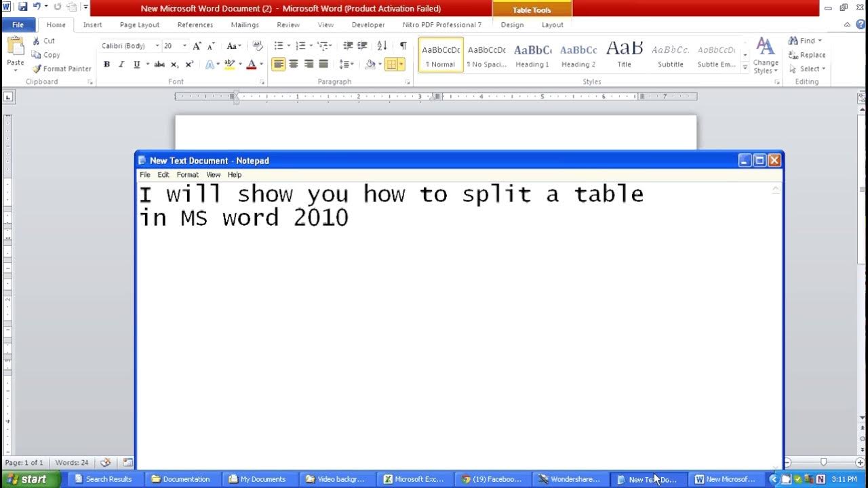Toggle Italic formatting in Word ribbon

[121, 64]
